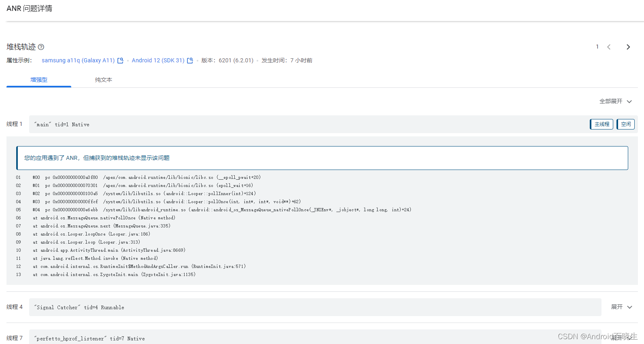Screen dimensions: 644x344
Task: Select line RuntimeInit$MethodAndArgsCaller.run
Action: tap(139, 266)
